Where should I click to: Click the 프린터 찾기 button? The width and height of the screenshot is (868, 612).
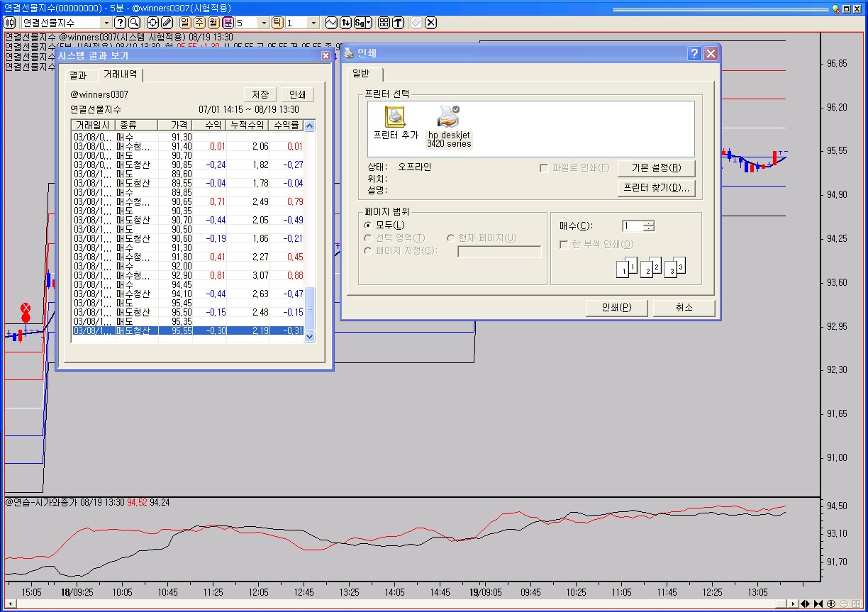[656, 188]
